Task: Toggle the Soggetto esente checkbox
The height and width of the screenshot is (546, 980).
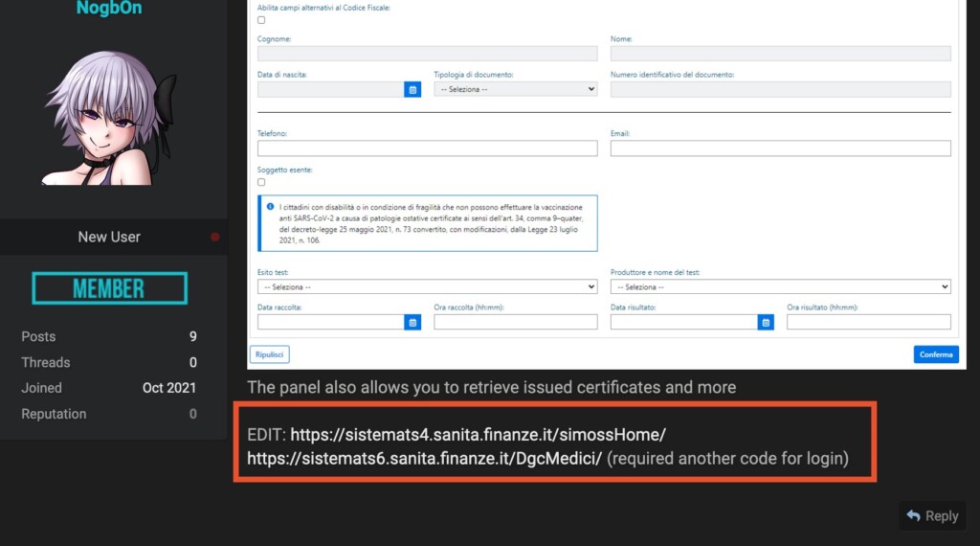Action: coord(261,182)
